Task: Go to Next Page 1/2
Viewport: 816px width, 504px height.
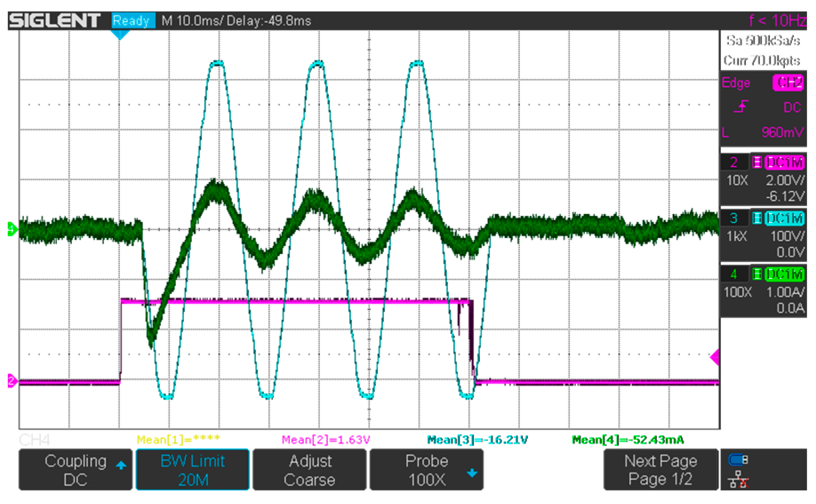Action: pos(660,470)
